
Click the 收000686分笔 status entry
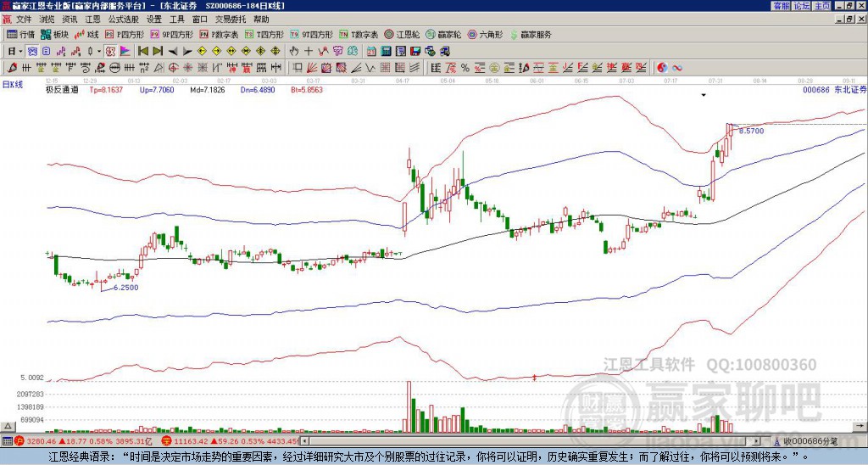[806, 441]
